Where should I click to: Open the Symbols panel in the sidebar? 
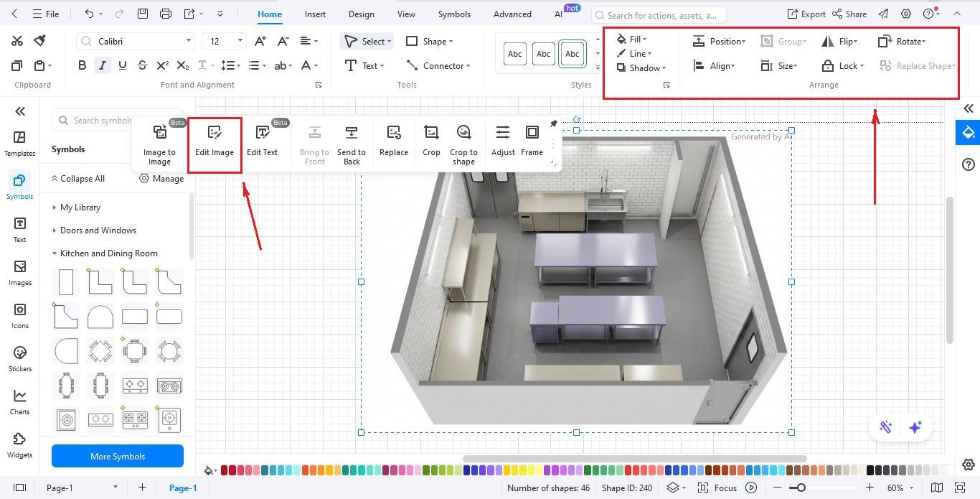(19, 187)
